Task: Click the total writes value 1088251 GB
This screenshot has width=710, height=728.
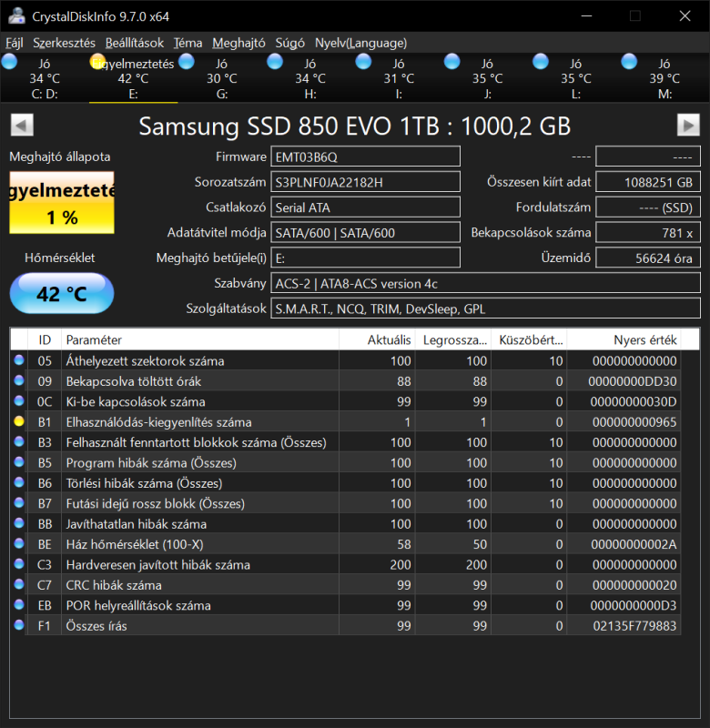Action: tap(648, 182)
